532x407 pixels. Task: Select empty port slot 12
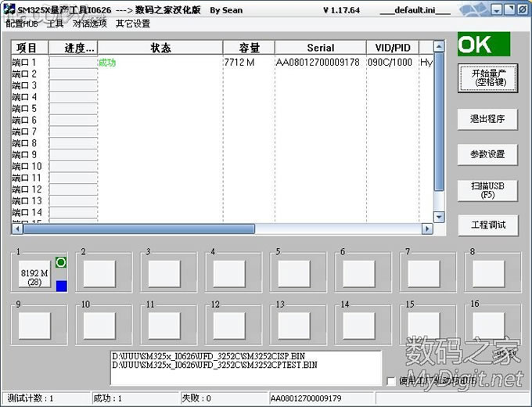coord(229,325)
